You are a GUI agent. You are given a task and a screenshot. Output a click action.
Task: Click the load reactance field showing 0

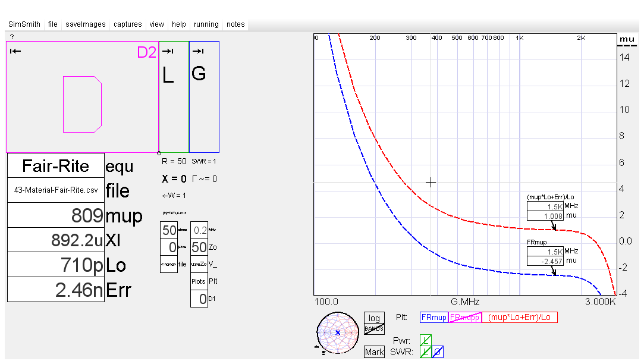[169, 247]
